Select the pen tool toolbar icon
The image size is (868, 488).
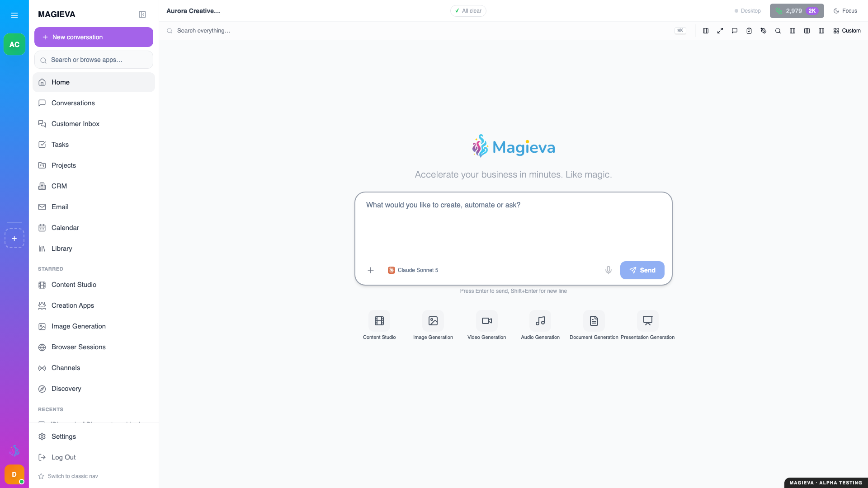(x=764, y=31)
